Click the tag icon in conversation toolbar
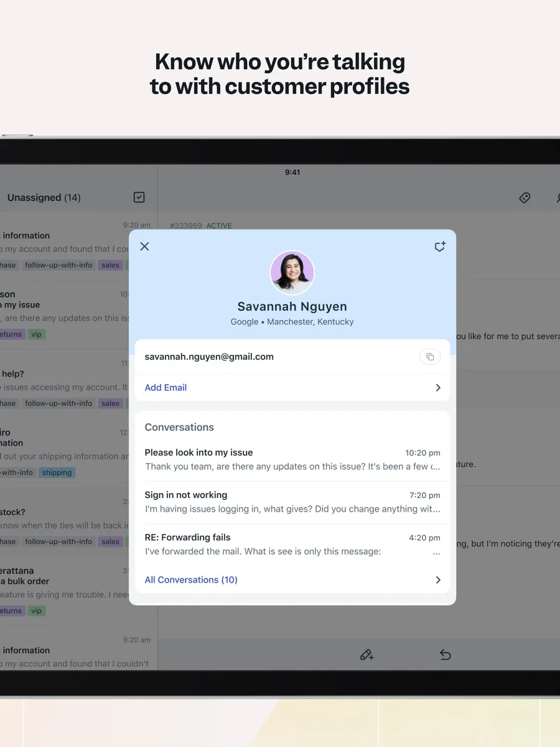The image size is (560, 747). click(525, 197)
